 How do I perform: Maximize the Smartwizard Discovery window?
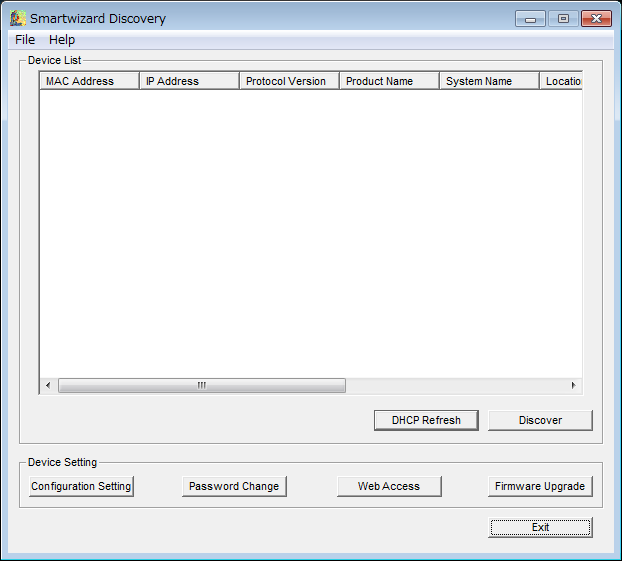coord(563,19)
